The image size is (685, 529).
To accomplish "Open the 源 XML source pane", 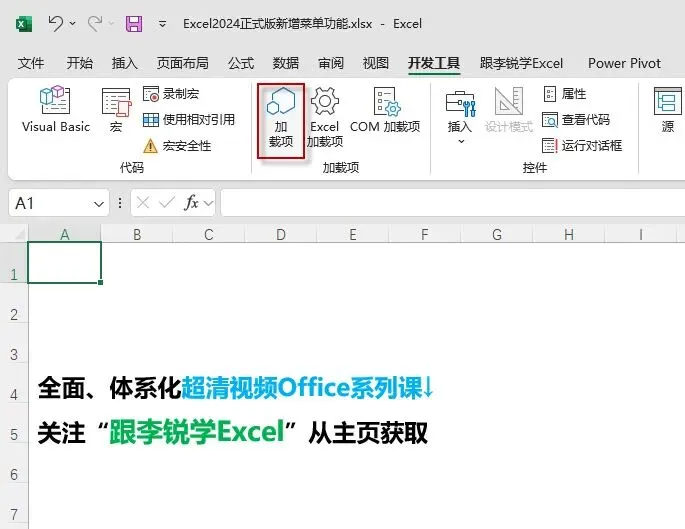I will point(668,109).
